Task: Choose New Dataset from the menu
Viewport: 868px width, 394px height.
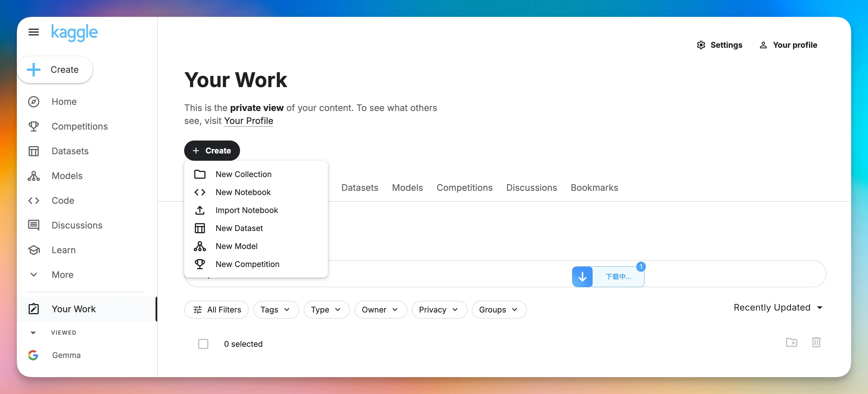Action: click(239, 228)
